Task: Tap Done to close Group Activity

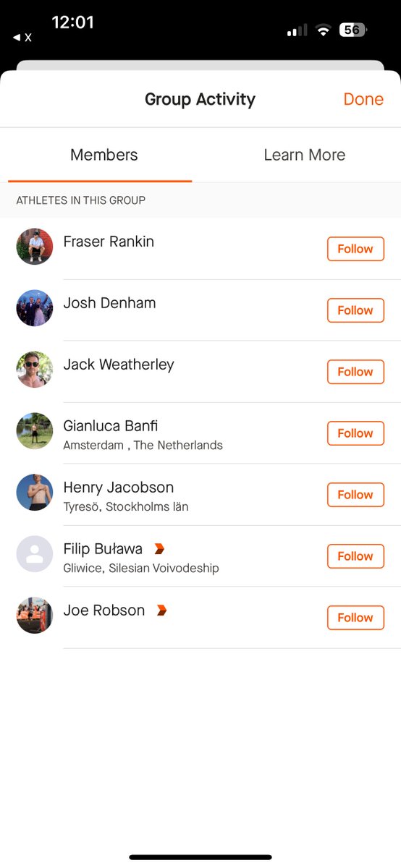Action: (363, 99)
